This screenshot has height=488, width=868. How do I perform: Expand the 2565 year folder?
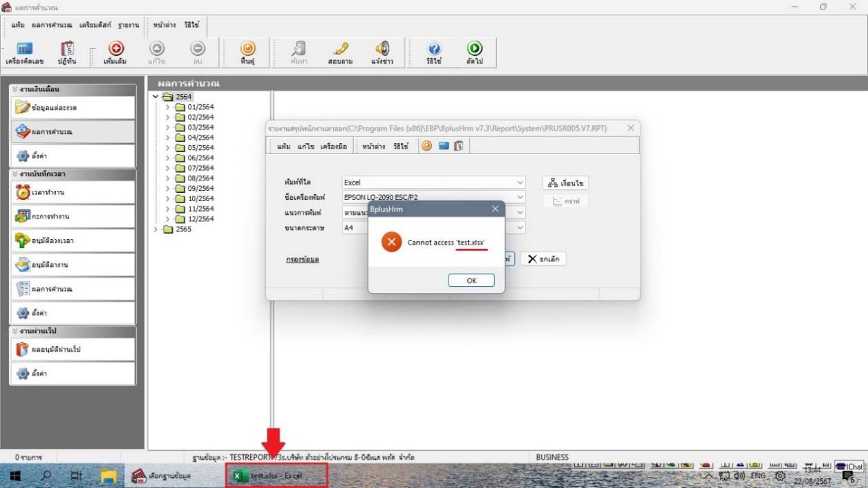155,229
